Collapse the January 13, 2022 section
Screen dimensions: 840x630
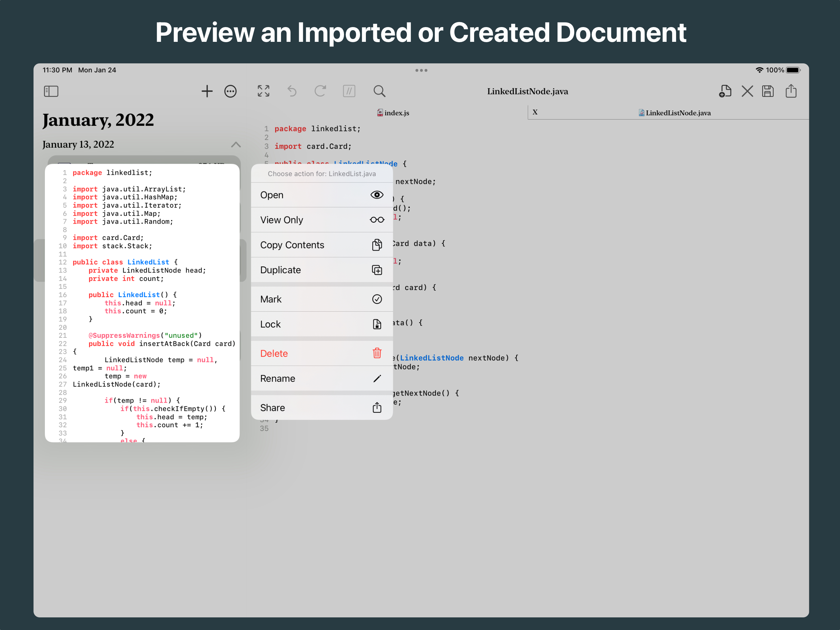236,144
